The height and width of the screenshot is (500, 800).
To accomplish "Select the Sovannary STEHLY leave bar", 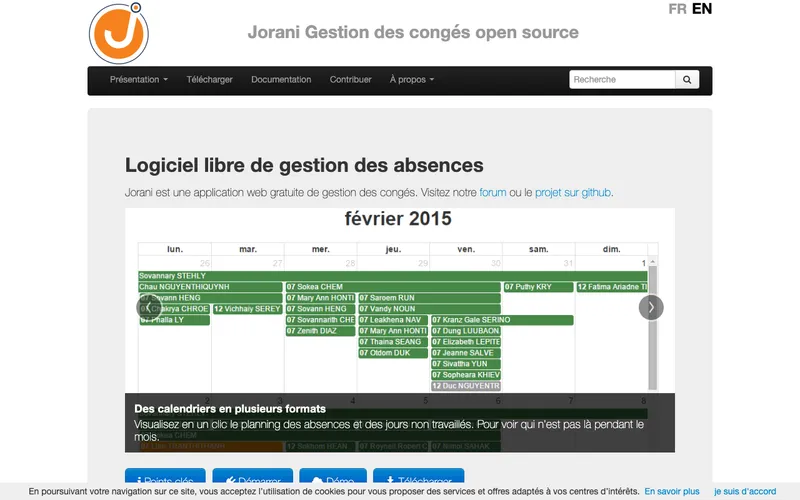I will coord(393,276).
